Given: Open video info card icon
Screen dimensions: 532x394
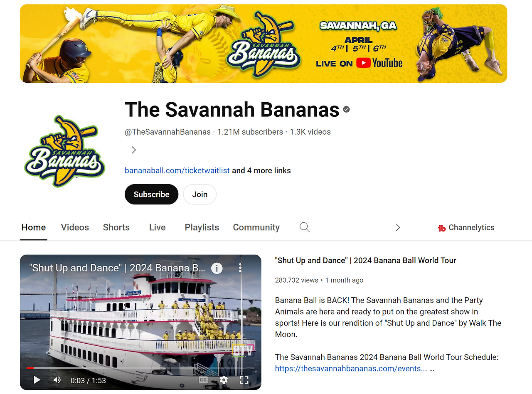Looking at the screenshot, I should point(217,268).
